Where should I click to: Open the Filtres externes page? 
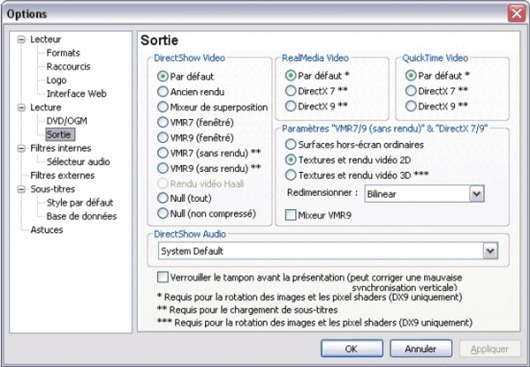click(62, 175)
